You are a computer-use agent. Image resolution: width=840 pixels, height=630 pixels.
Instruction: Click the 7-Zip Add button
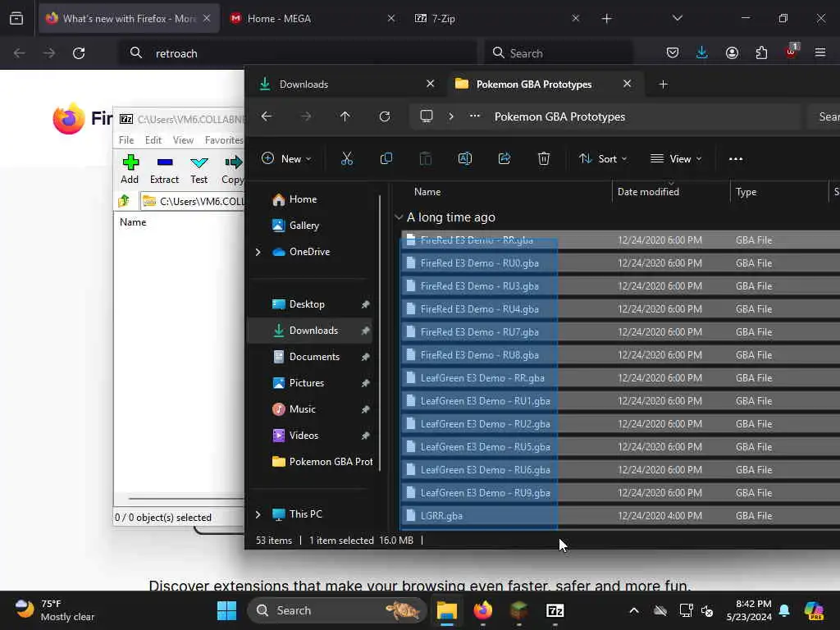coord(130,169)
